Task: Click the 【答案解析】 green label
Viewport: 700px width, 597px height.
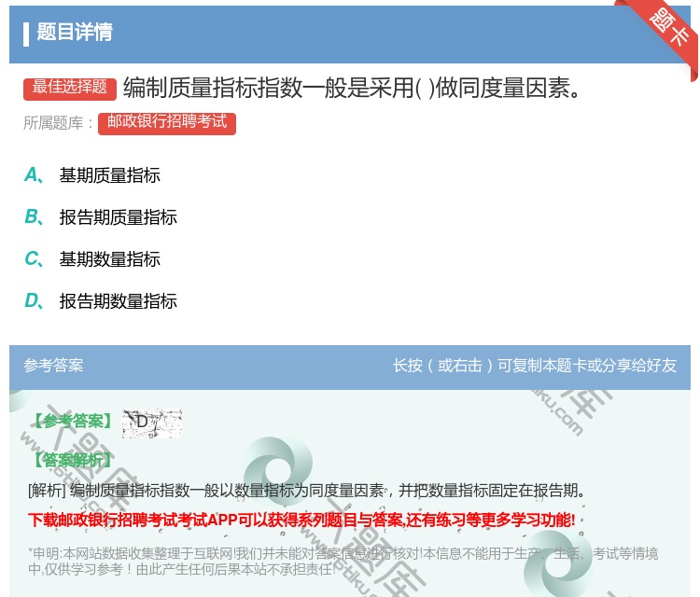Action: 74,460
